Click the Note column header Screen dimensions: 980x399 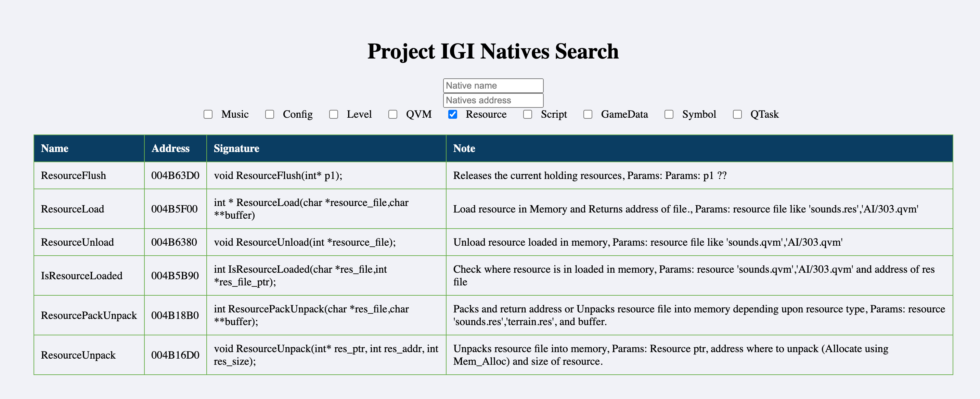464,148
